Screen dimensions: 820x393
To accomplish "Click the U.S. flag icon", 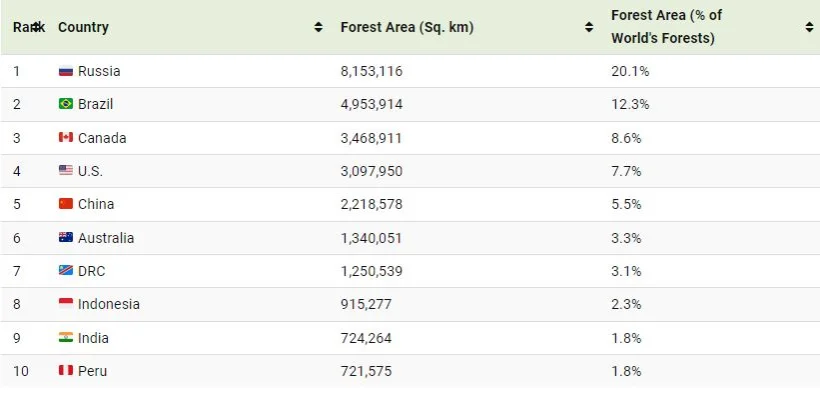I will pyautogui.click(x=66, y=170).
